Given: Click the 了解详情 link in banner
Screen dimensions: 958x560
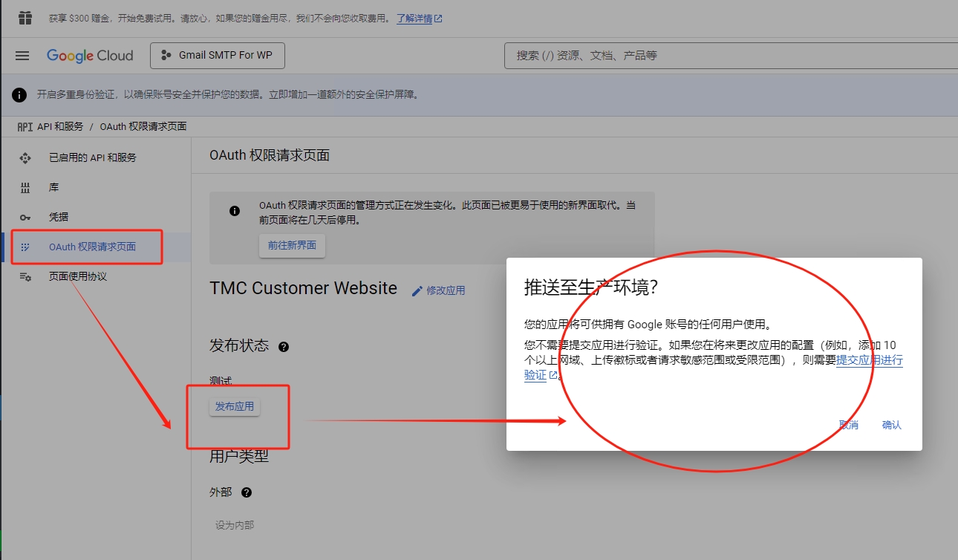Looking at the screenshot, I should [x=419, y=19].
